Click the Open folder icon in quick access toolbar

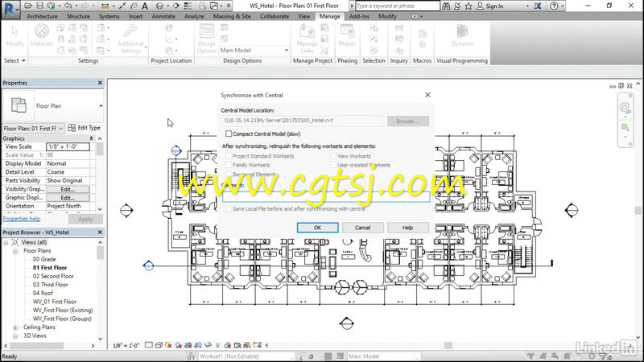pyautogui.click(x=28, y=6)
